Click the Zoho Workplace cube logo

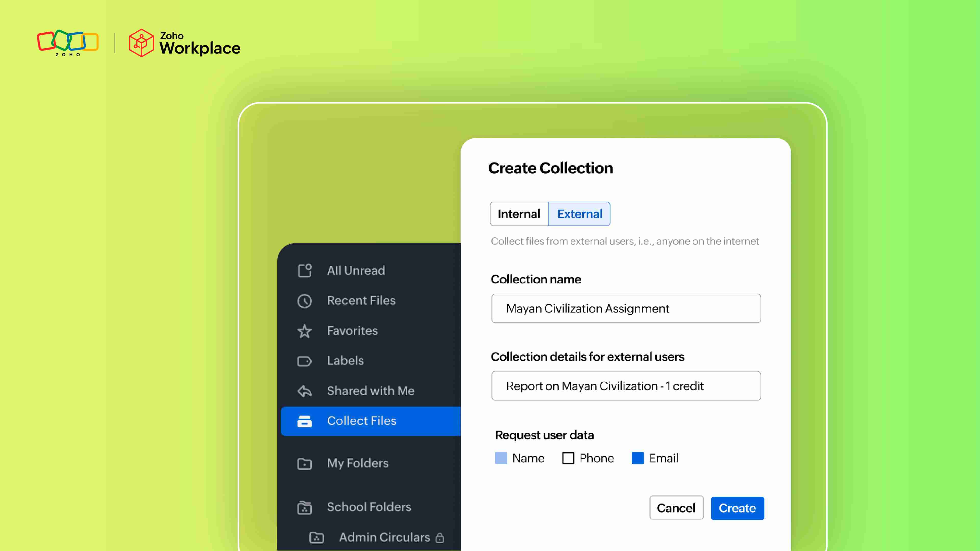[x=141, y=43]
